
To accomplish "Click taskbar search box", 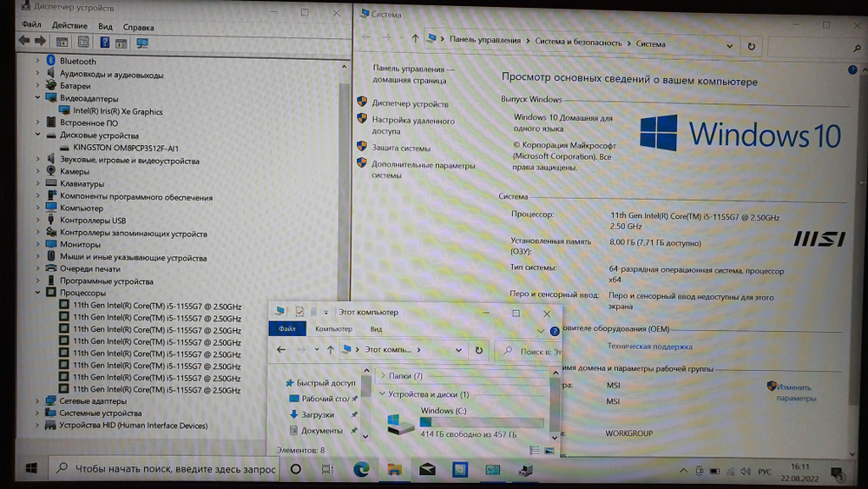I will [x=164, y=469].
